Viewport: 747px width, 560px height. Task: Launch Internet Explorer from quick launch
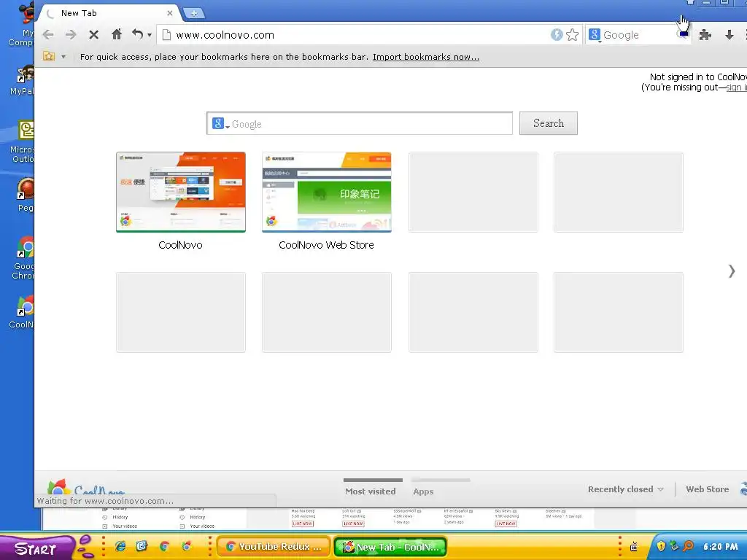[x=120, y=546]
